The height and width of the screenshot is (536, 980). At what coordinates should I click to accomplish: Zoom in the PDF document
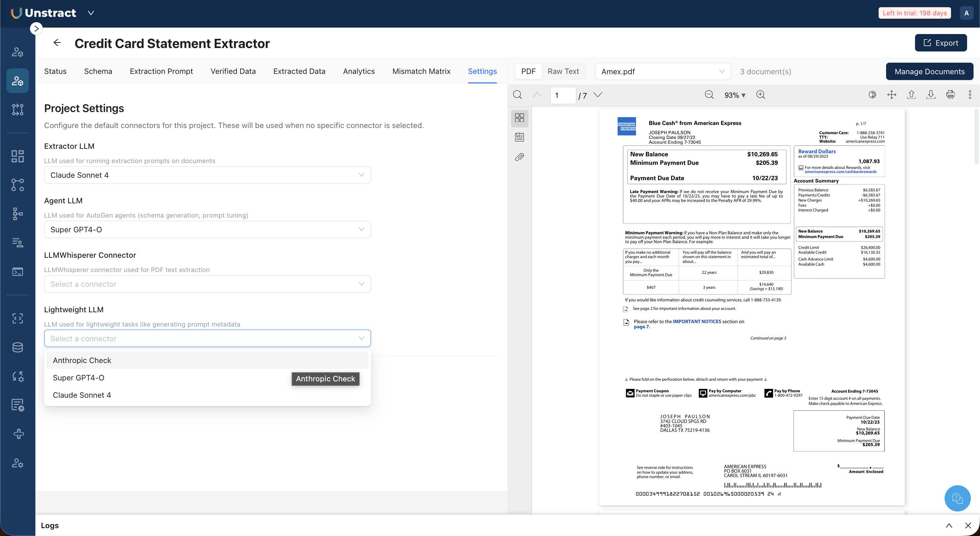761,95
